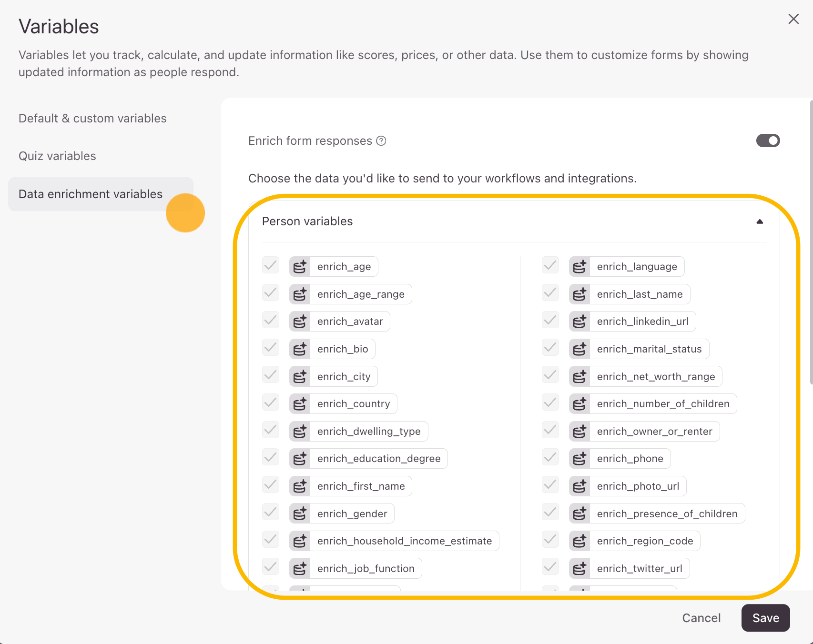Viewport: 813px width, 644px height.
Task: Click the enrich_gender variable icon
Action: [x=300, y=513]
